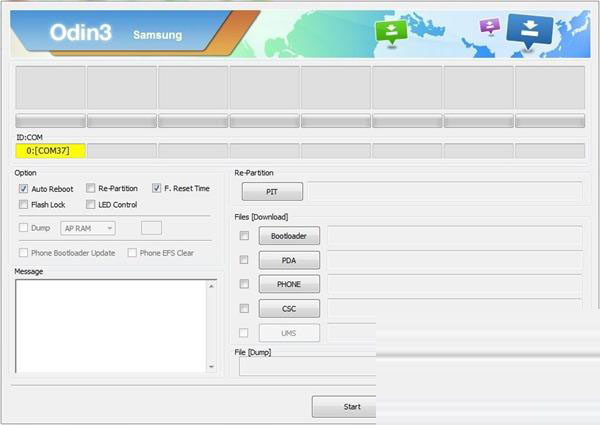Click the yellow 0:[COM37] port box
Viewport: 600px width, 425px height.
(x=51, y=151)
